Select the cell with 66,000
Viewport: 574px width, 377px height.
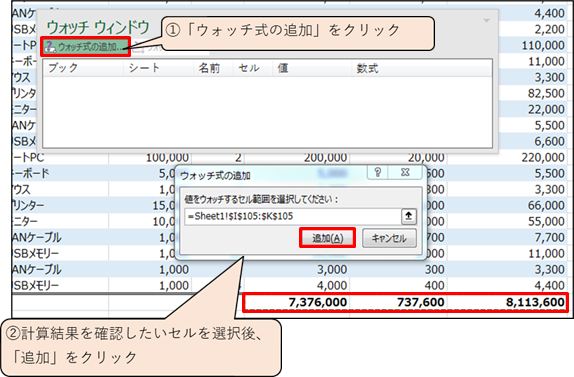[507, 205]
